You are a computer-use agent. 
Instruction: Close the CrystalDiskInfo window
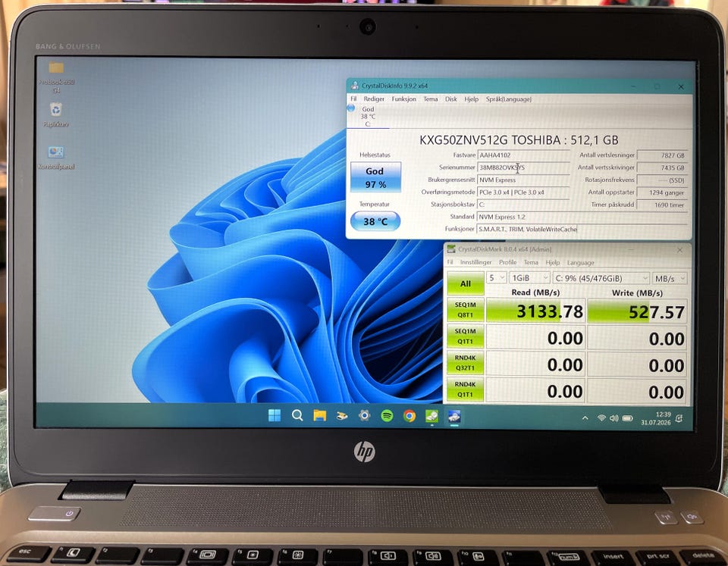681,86
